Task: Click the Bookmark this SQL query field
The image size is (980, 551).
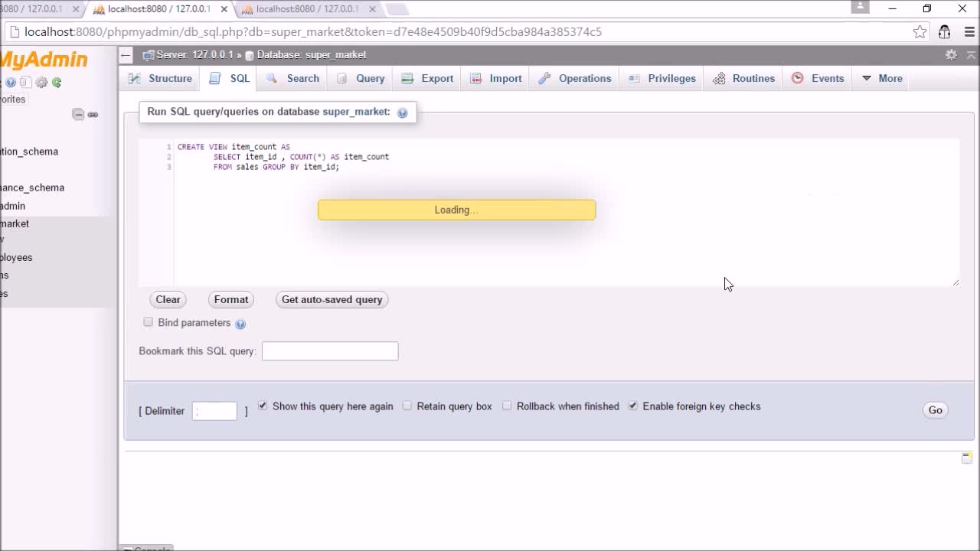Action: click(x=330, y=350)
